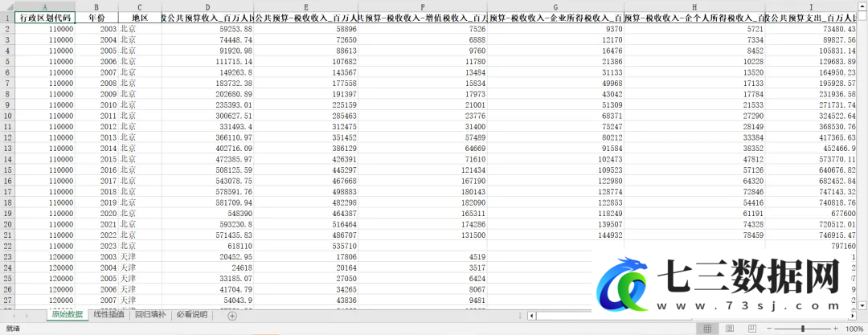The height and width of the screenshot is (335, 868).
Task: Select row header 12
Action: pos(7,137)
